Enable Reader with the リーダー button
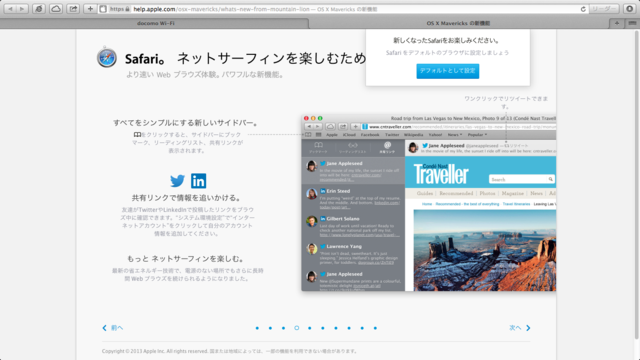Viewport: 640px width, 360px height. pos(605,9)
